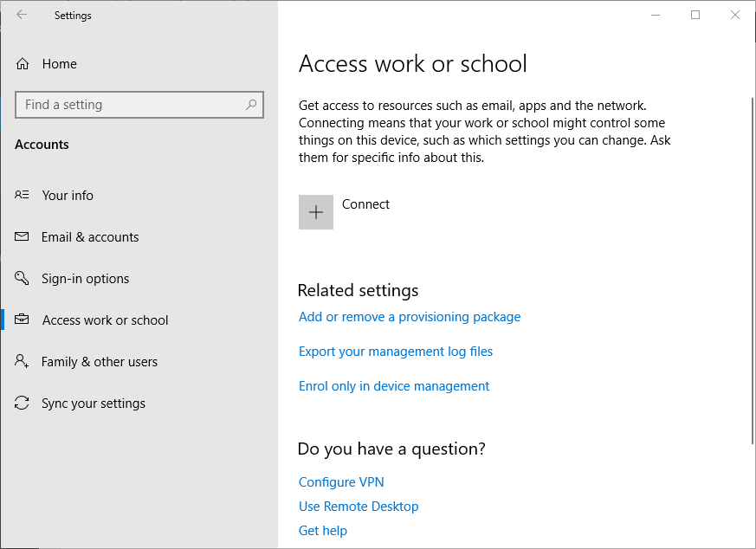Viewport: 756px width, 549px height.
Task: Click the Home house icon
Action: tap(23, 63)
